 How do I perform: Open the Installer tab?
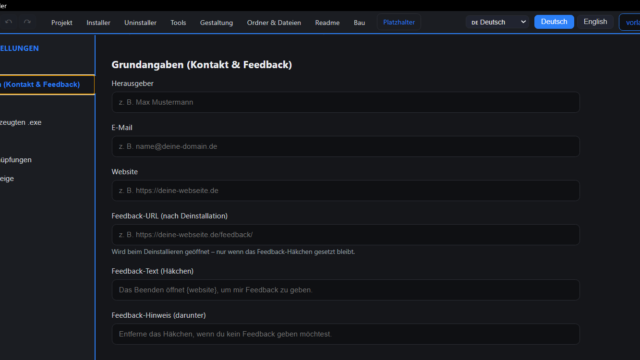point(98,22)
